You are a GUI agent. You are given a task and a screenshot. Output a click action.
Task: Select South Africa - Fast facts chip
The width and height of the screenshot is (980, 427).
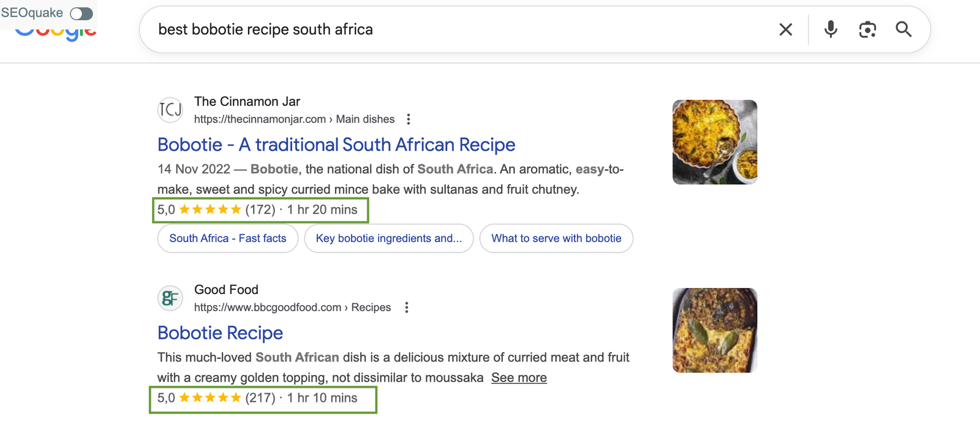[x=228, y=238]
